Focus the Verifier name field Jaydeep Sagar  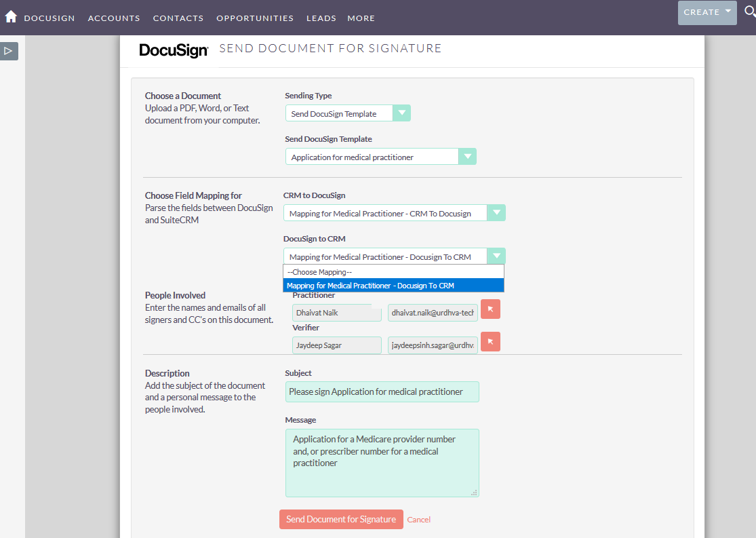(336, 345)
